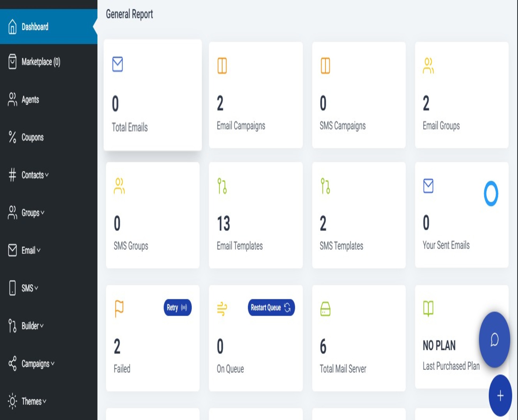
Task: Click the On Queue wind icon
Action: [222, 309]
